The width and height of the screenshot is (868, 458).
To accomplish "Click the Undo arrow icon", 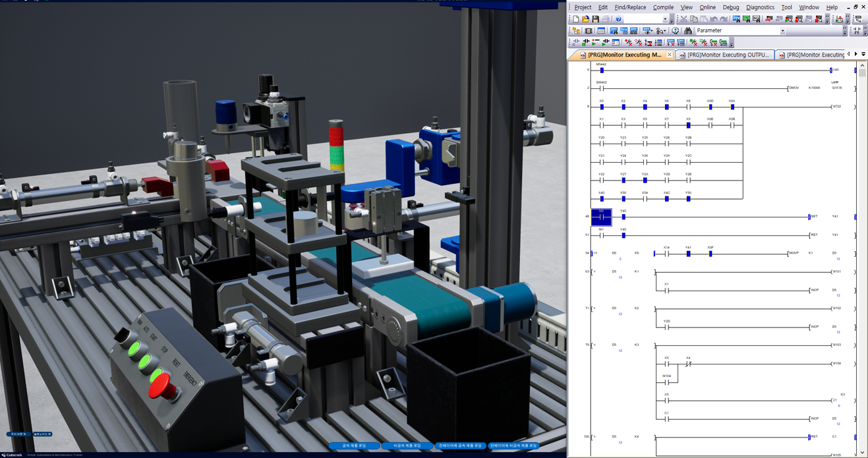I will [714, 19].
